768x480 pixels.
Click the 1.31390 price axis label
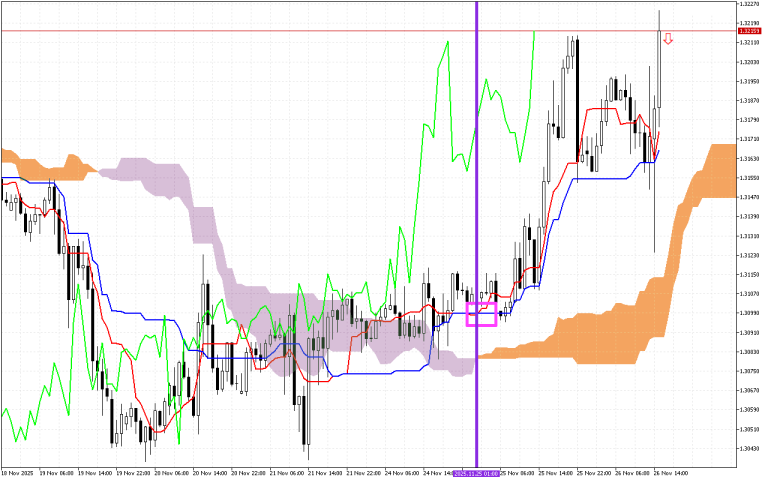pos(749,216)
